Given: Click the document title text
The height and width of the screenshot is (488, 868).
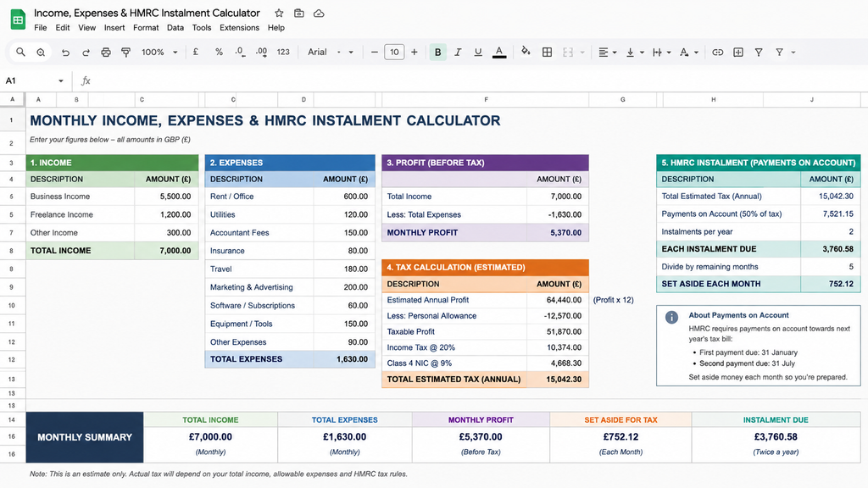Looking at the screenshot, I should [x=147, y=13].
